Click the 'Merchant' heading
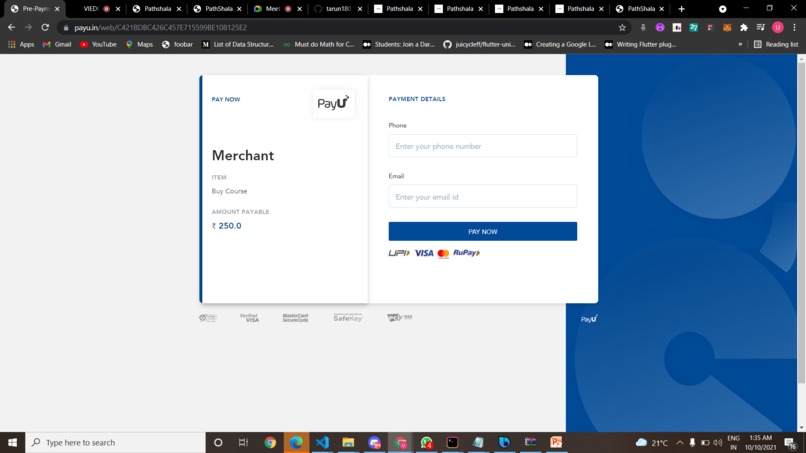 click(243, 155)
